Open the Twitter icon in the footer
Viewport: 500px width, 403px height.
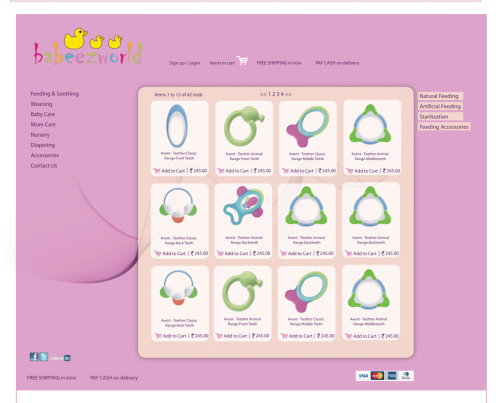(44, 357)
